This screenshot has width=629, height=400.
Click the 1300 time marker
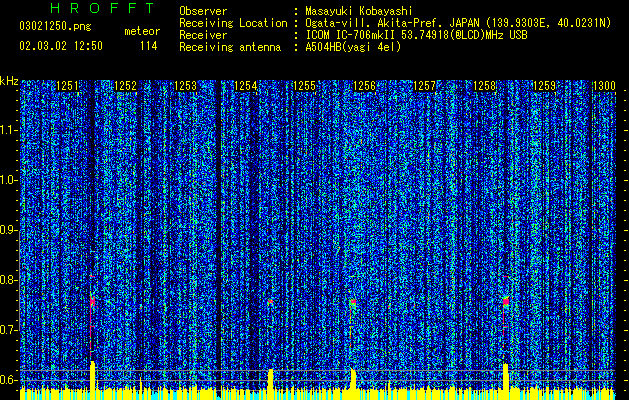[604, 86]
